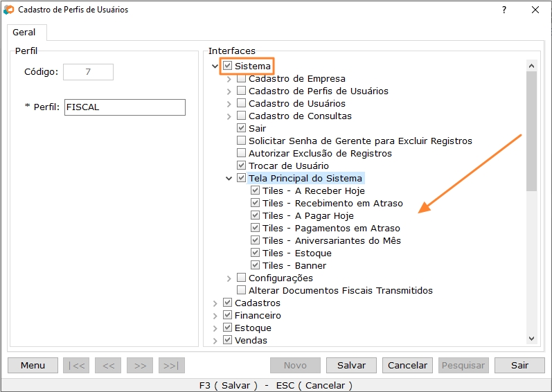Uncheck the Tela Principal do Sistema checkbox
Image resolution: width=552 pixels, height=392 pixels.
click(x=241, y=178)
